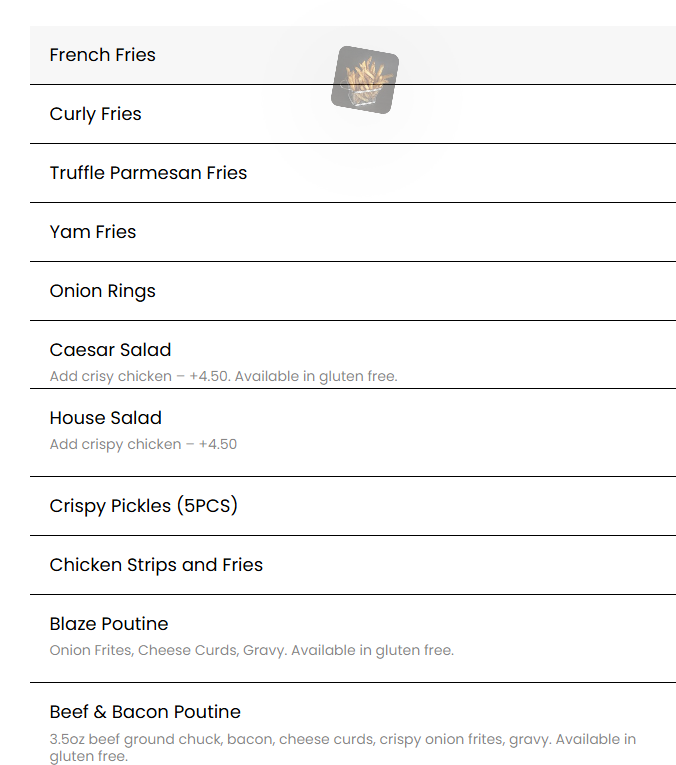Click Add crispy chicken +4.50 note
Viewport: 676px width, 765px height.
(143, 444)
